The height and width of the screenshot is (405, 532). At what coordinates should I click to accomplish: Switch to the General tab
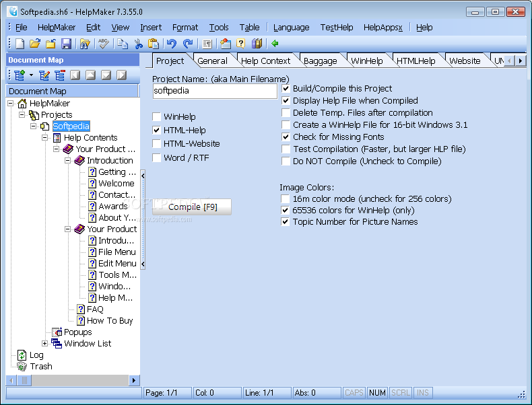click(x=212, y=61)
